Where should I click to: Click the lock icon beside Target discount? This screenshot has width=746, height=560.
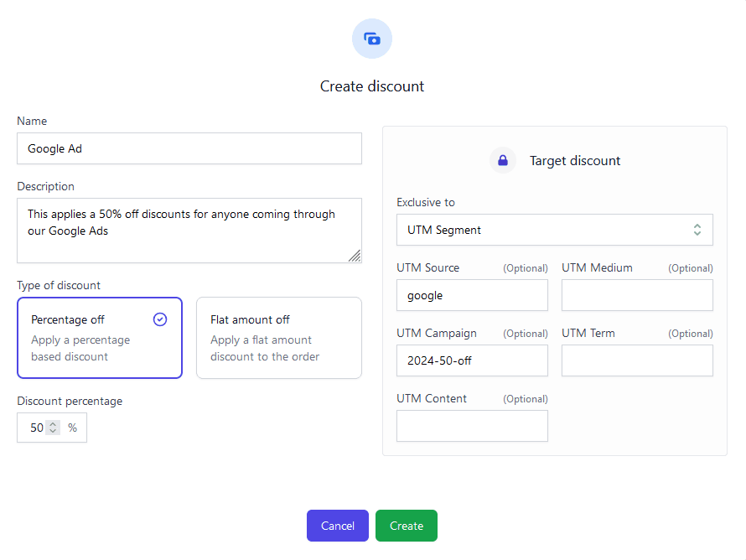(502, 160)
